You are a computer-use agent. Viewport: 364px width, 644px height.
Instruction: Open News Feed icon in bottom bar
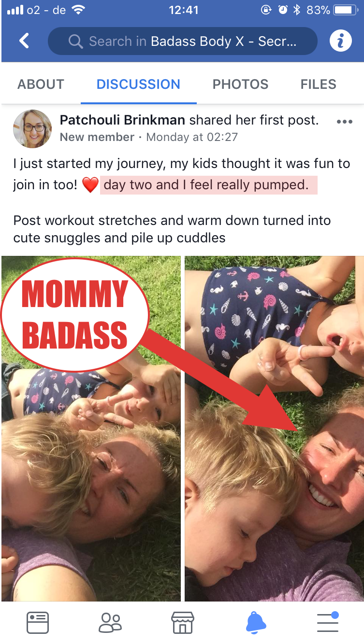tap(37, 622)
